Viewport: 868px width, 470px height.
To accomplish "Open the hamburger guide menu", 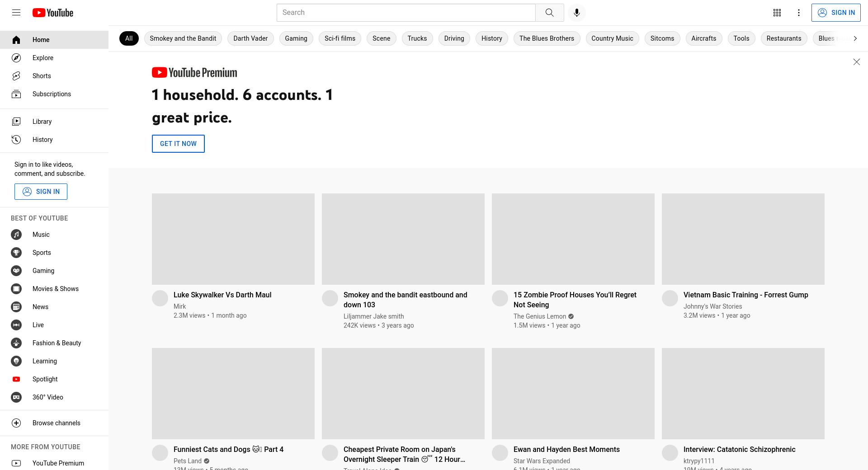I will pyautogui.click(x=16, y=13).
